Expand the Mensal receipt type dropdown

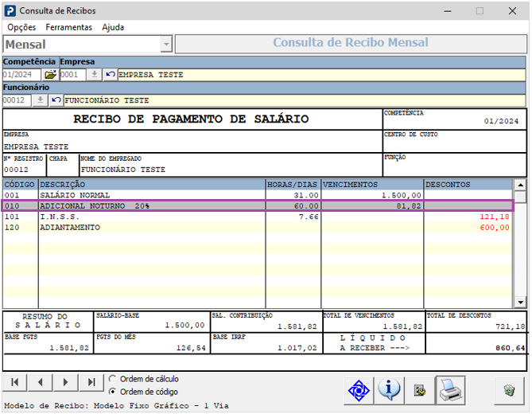coord(166,45)
